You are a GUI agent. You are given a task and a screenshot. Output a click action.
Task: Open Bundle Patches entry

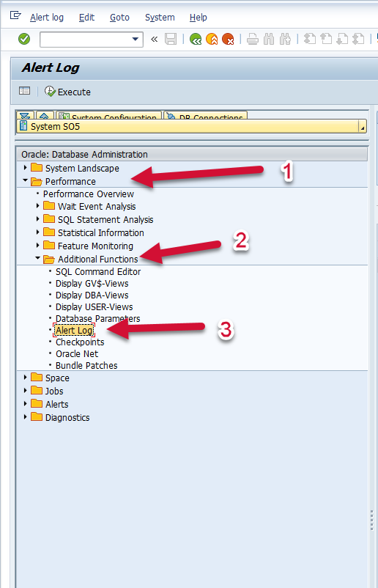pos(86,365)
